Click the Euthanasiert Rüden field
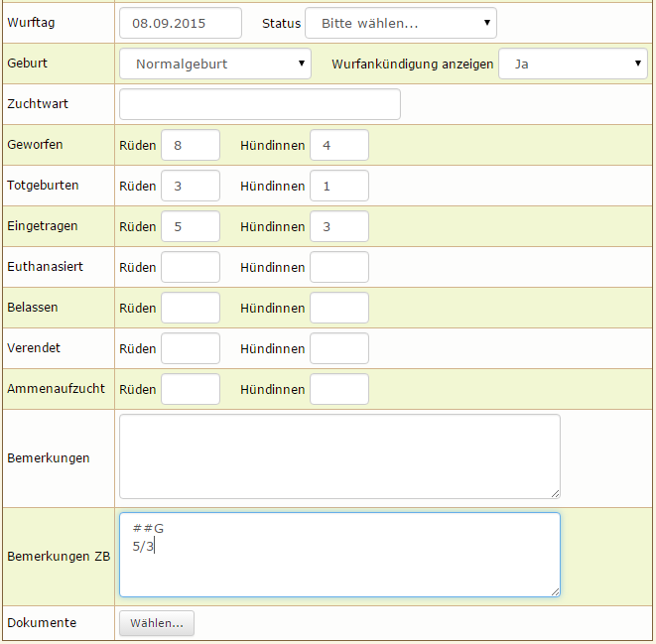The image size is (656, 644). (190, 267)
